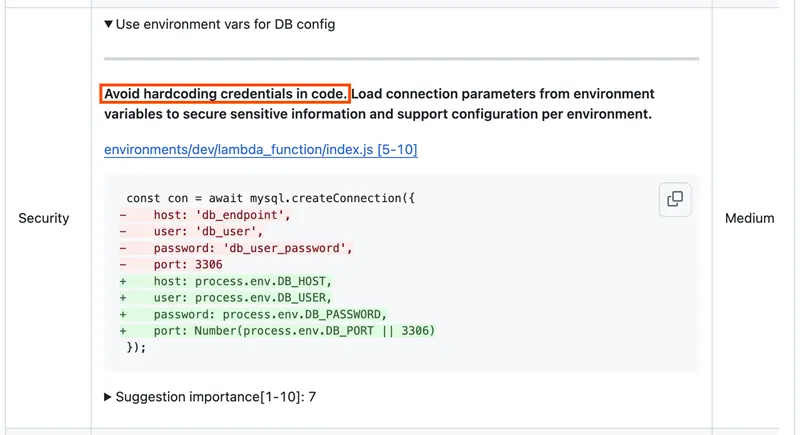This screenshot has height=435, width=800.
Task: Click the highlighted 'Avoid hardcoding credentials in code.' text
Action: [x=226, y=94]
